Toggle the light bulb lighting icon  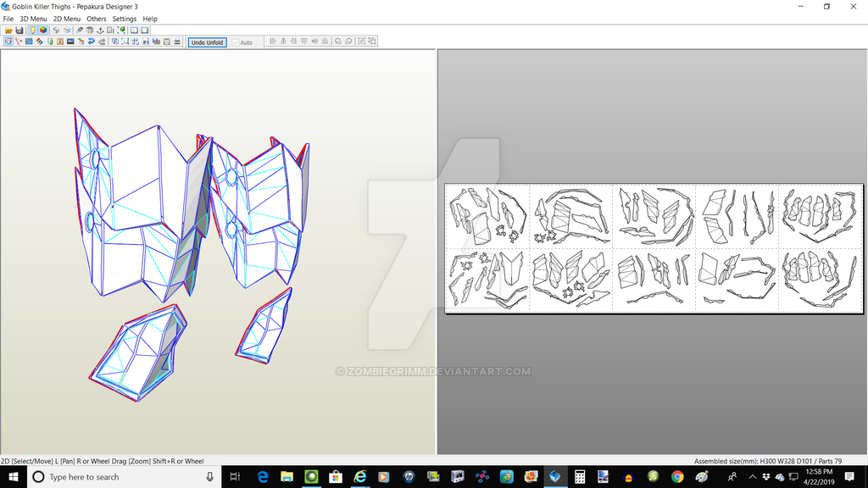33,30
